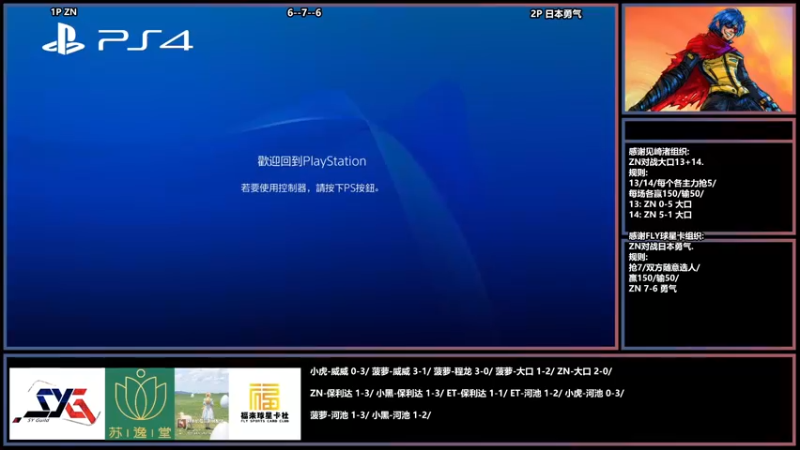The image size is (800, 450).
Task: Click the '14: ZN 5-1 大口' result
Action: [x=660, y=215]
